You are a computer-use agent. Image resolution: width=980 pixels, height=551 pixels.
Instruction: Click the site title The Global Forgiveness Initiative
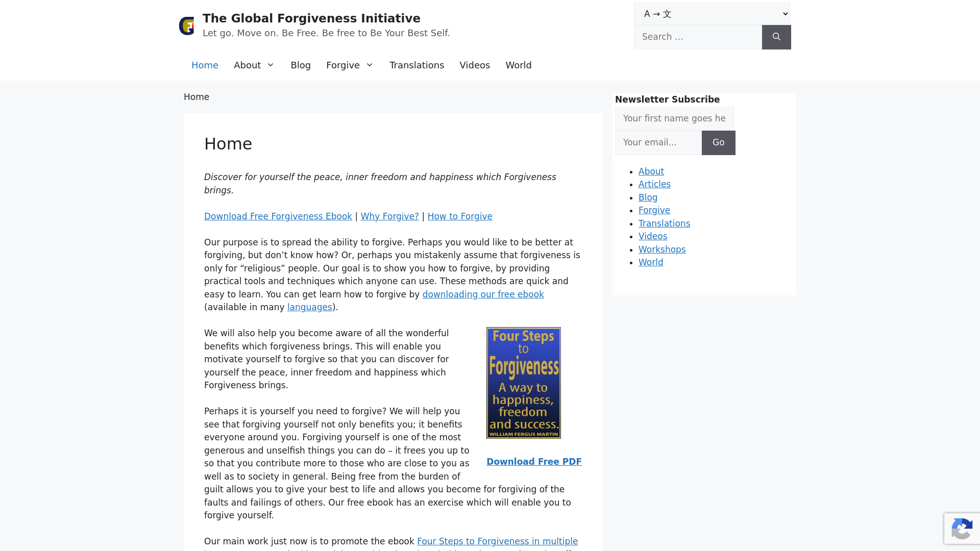point(311,18)
